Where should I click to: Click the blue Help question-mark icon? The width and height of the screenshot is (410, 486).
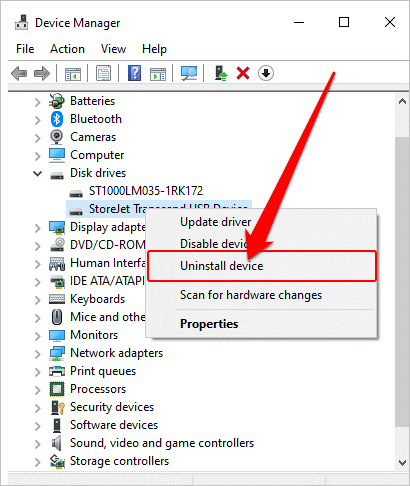pyautogui.click(x=134, y=73)
